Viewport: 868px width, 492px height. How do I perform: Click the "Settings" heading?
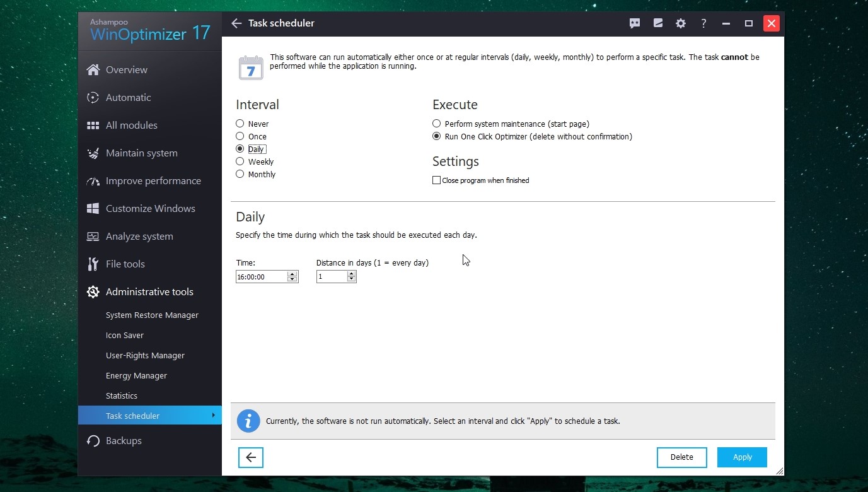[x=456, y=161]
